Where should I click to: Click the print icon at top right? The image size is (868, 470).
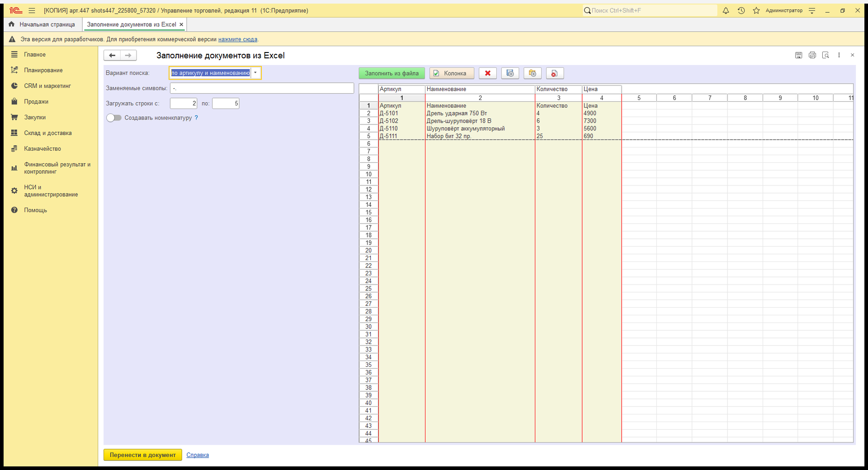[812, 55]
